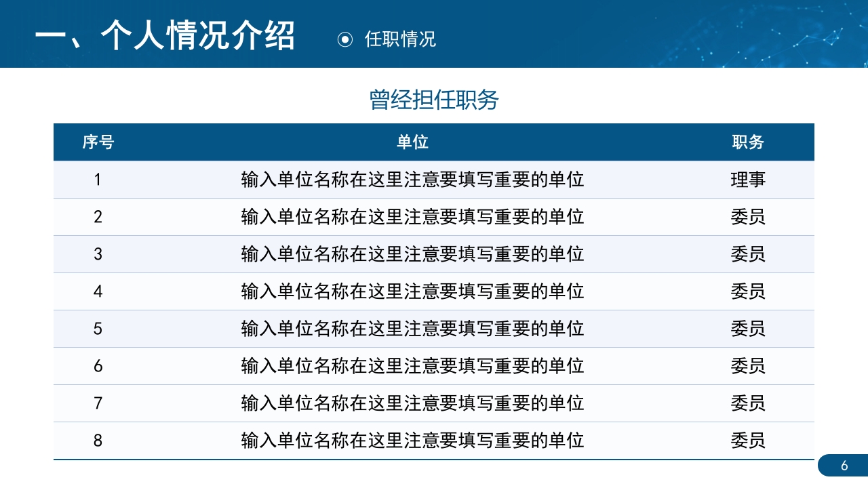Click the page number badge showing 6
This screenshot has height=488, width=868.
844,464
